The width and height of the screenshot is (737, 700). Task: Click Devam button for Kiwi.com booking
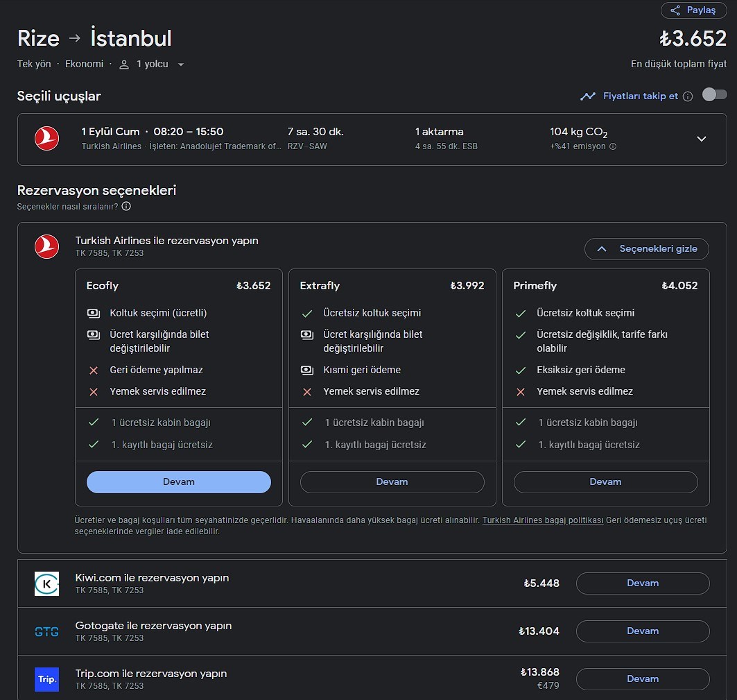point(643,583)
